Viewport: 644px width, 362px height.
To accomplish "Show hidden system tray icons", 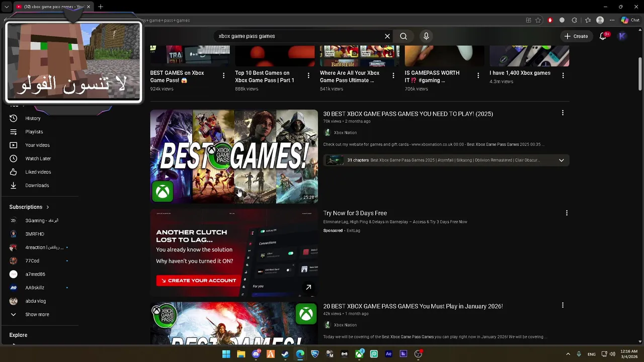I will click(x=568, y=354).
